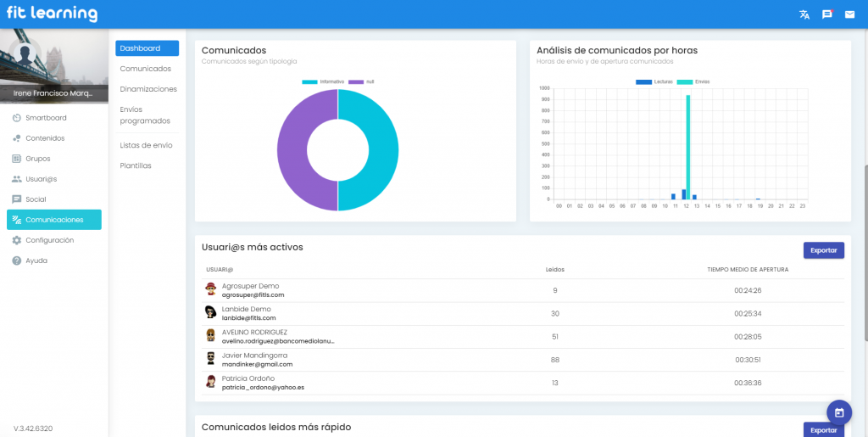Open the mail envelope icon
This screenshot has height=437, width=868.
849,14
